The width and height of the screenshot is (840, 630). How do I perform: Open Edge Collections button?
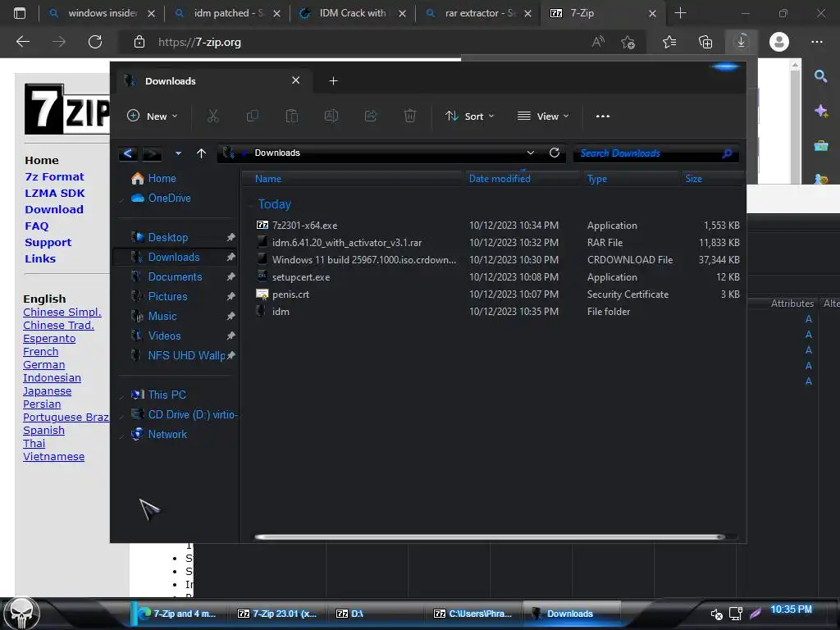(x=705, y=42)
